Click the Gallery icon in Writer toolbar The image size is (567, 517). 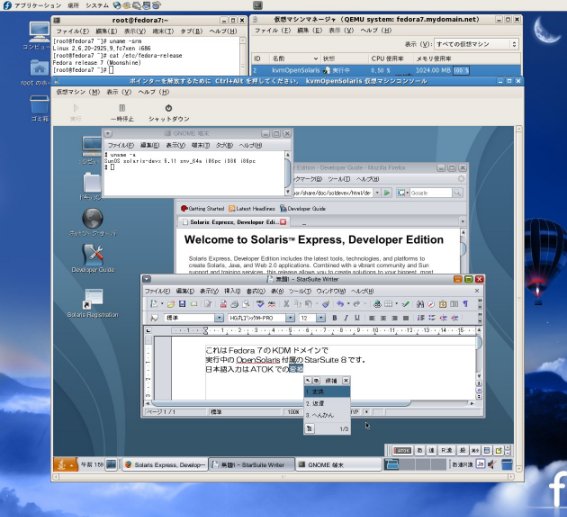coord(443,304)
